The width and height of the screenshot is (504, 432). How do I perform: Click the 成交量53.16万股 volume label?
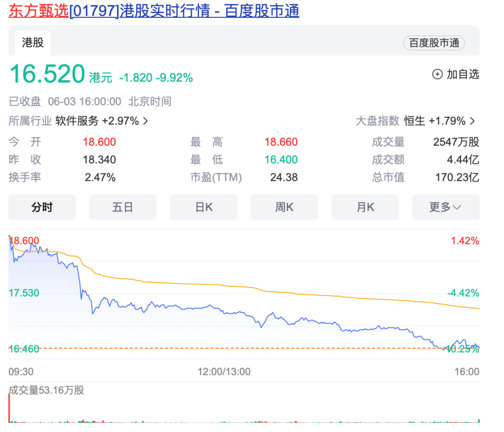(x=46, y=390)
